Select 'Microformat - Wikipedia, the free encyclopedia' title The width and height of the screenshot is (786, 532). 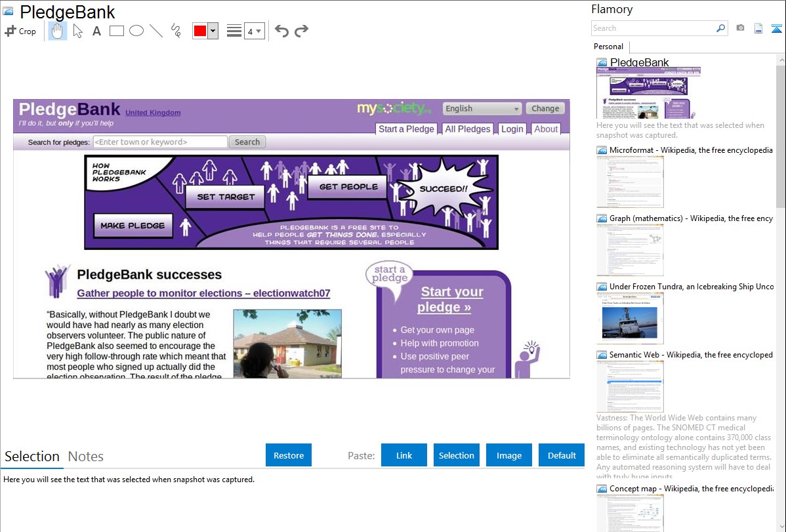pos(691,150)
